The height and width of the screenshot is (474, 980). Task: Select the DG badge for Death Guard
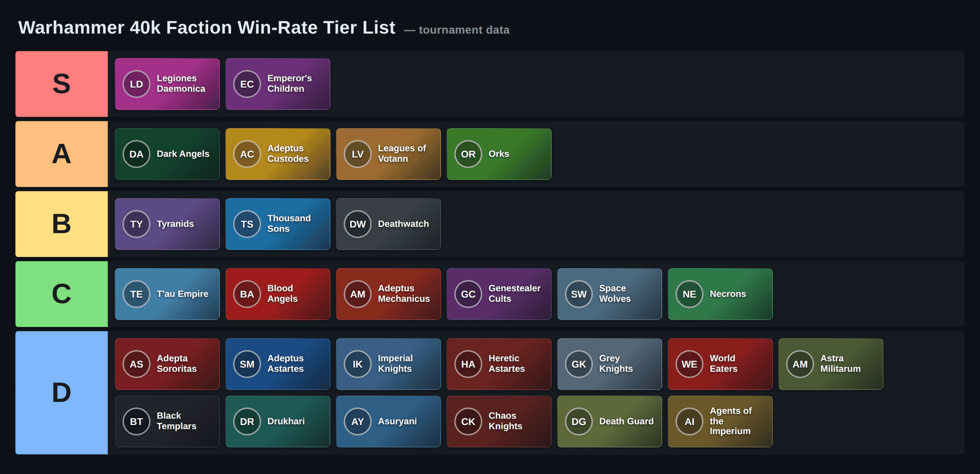(x=579, y=421)
